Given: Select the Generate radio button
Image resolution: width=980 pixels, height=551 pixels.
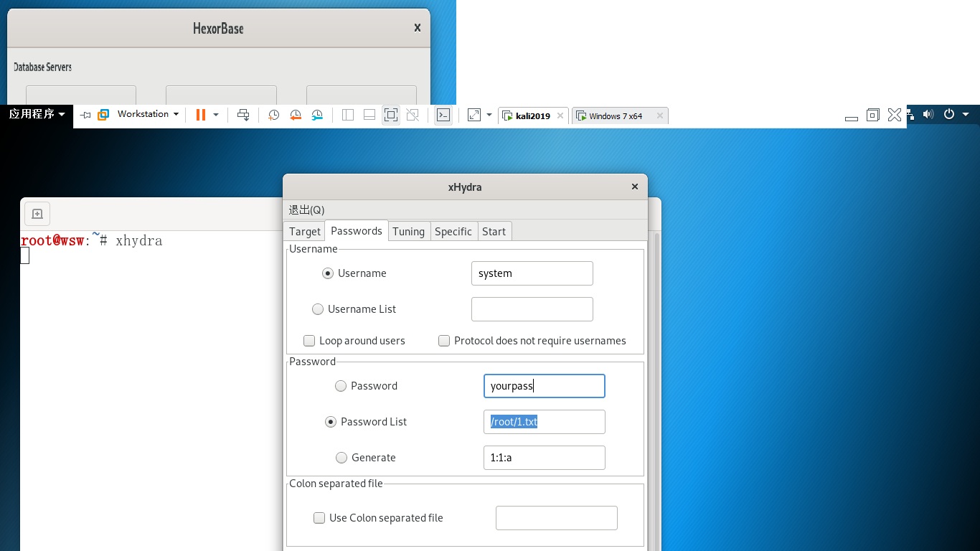Looking at the screenshot, I should pos(341,458).
